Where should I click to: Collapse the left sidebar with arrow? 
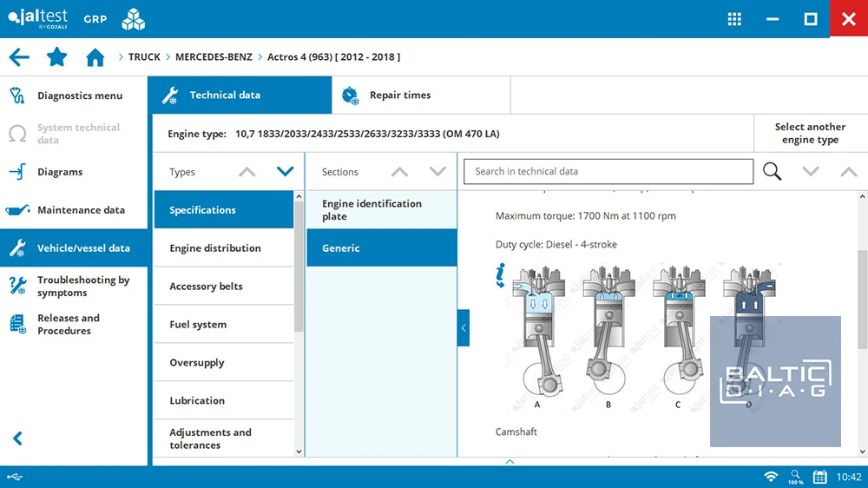click(x=17, y=439)
